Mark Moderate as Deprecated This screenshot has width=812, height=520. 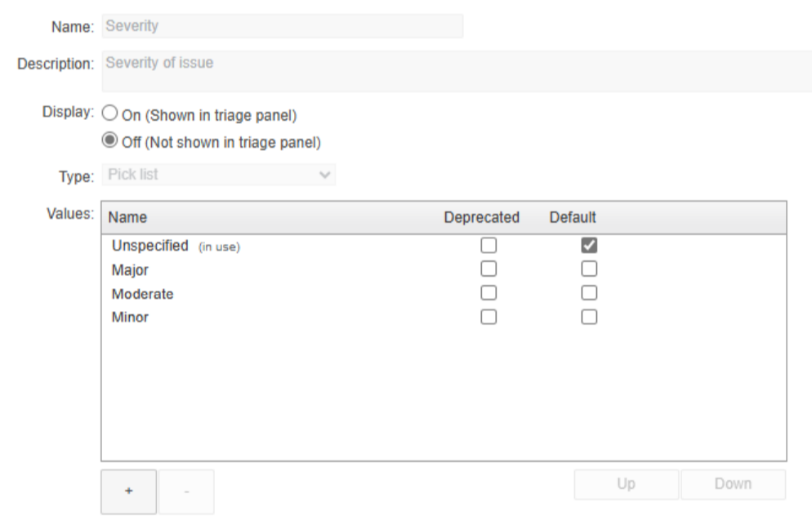coord(489,293)
